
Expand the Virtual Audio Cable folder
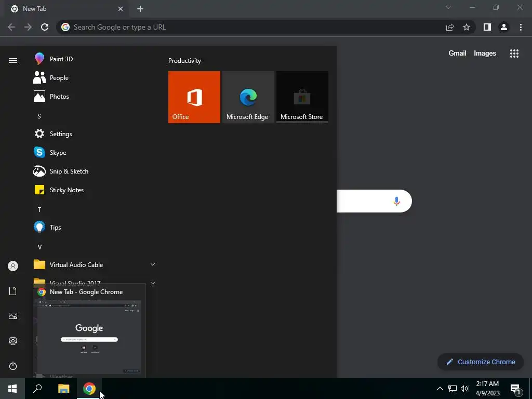(94, 264)
